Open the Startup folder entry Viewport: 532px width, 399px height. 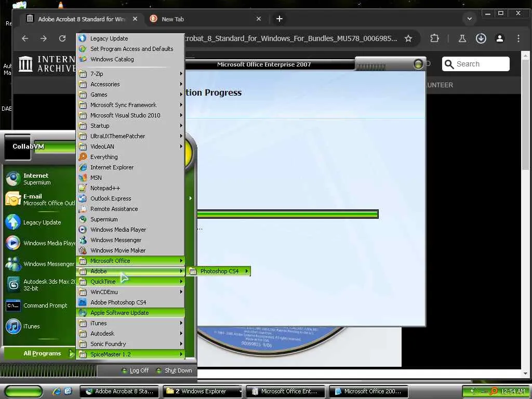(130, 126)
